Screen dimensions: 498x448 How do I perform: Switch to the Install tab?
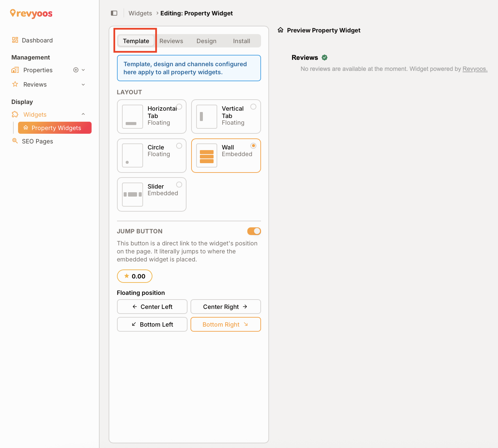coord(241,41)
